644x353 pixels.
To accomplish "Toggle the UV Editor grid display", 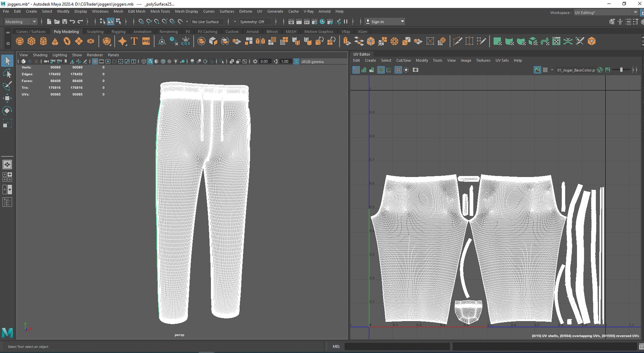I will [398, 70].
